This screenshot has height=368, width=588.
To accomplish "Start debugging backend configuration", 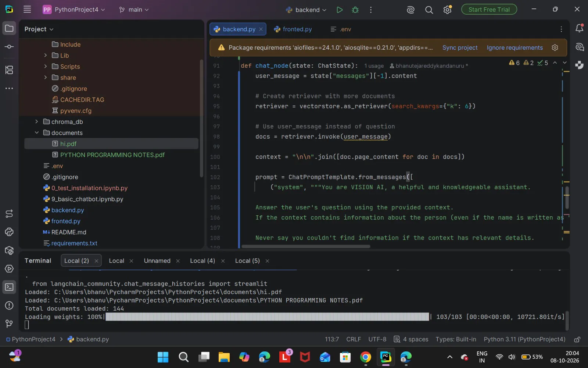I will [x=355, y=10].
